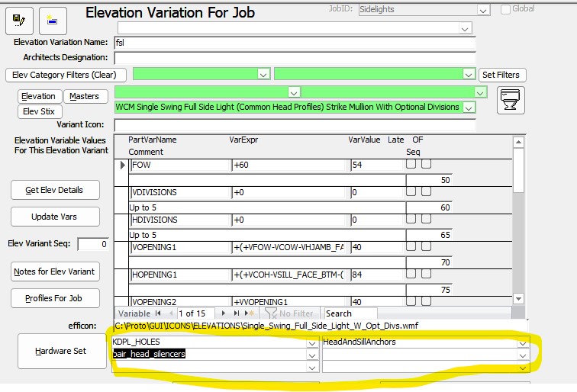Click the No Filter funnel icon
This screenshot has width=577, height=392.
[x=271, y=313]
